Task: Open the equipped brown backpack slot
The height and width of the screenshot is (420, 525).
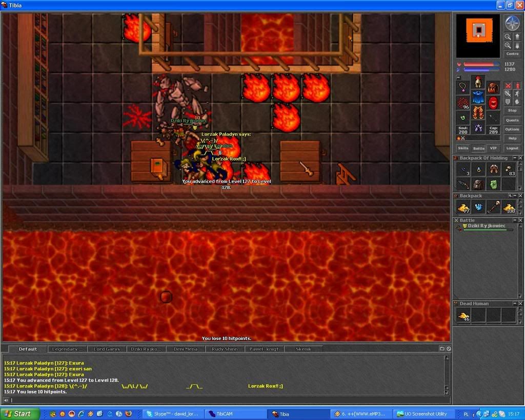Action: (493, 87)
